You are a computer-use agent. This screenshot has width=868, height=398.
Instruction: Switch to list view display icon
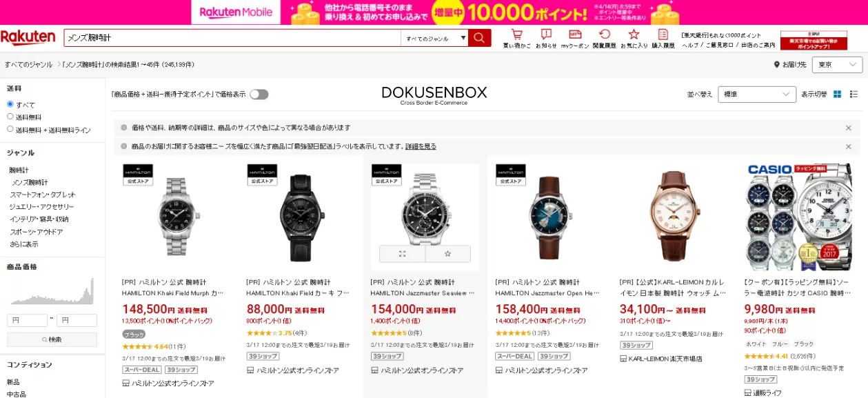point(854,94)
